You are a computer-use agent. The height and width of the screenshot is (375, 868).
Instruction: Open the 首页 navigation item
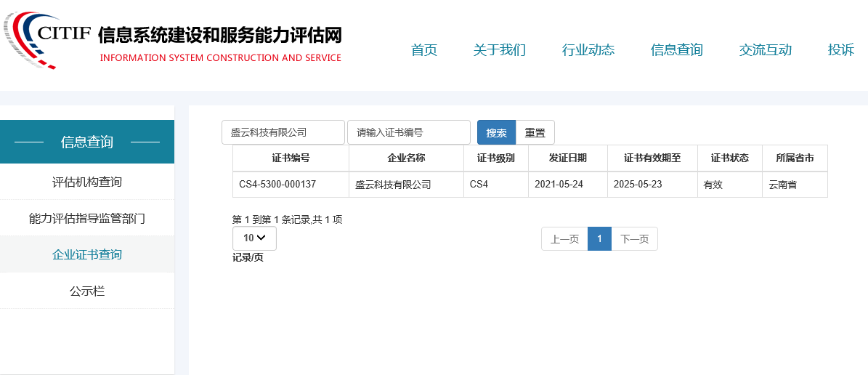tap(424, 50)
